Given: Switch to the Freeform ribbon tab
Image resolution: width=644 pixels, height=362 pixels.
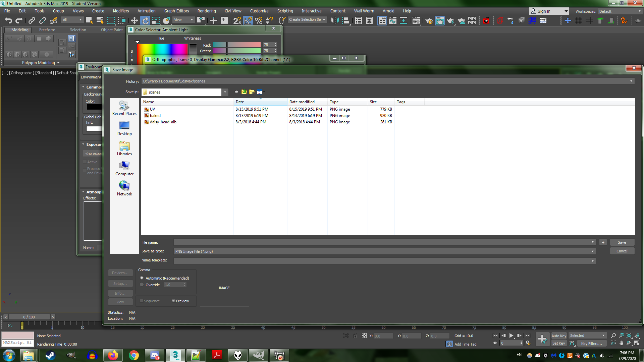Looking at the screenshot, I should [47, 30].
